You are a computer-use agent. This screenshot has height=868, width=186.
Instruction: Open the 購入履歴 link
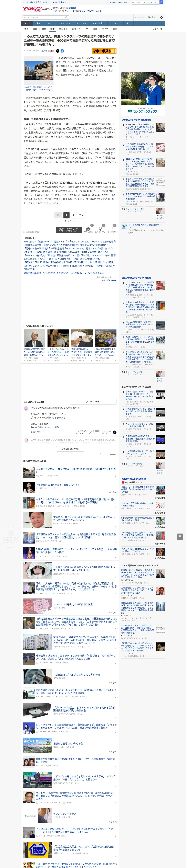152,18
